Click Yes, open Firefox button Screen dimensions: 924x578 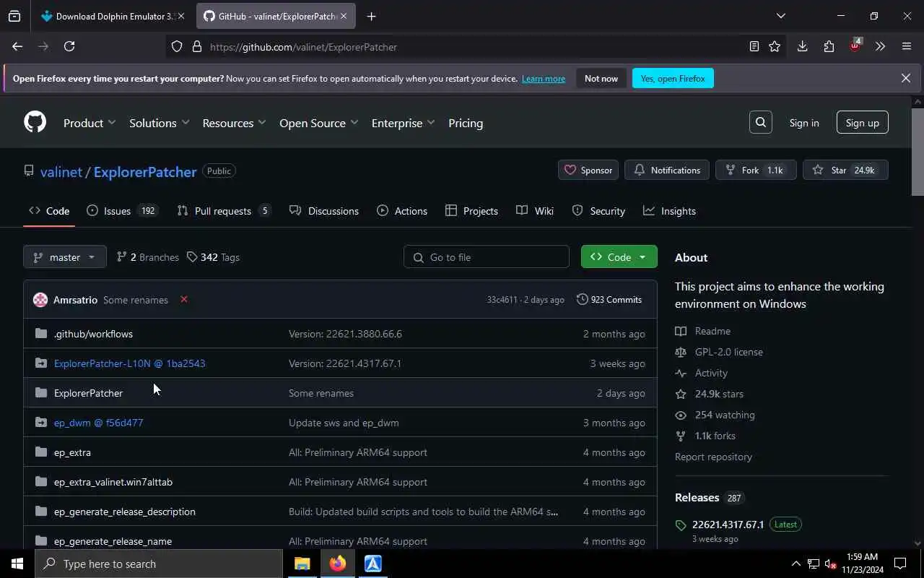[673, 78]
